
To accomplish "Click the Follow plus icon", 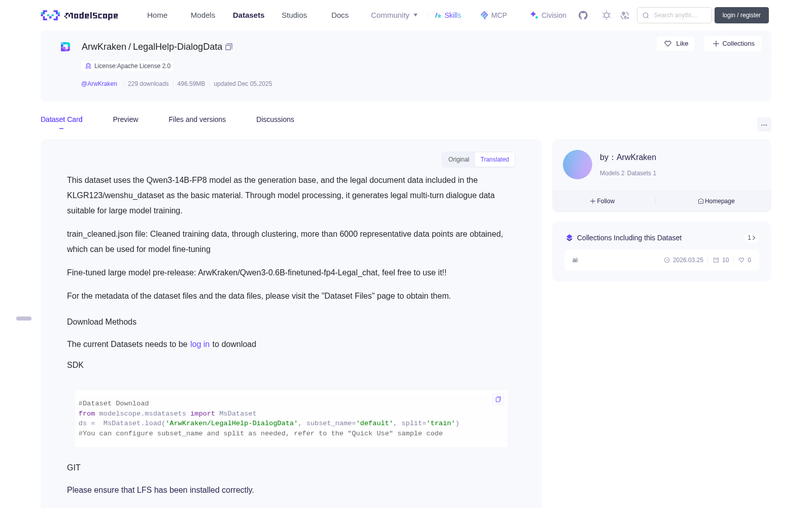I will point(593,201).
